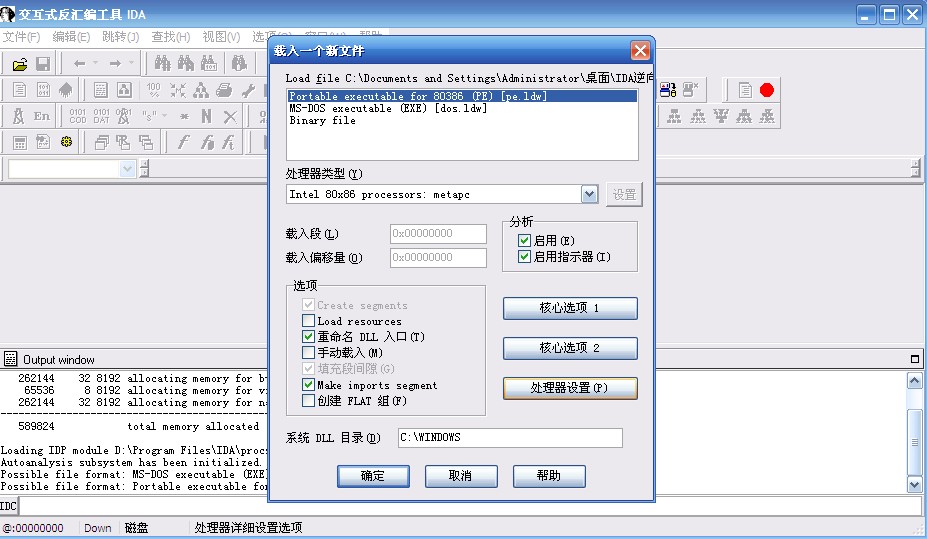Image resolution: width=927 pixels, height=539 pixels.
Task: Click the red stop octagon icon
Action: [767, 90]
